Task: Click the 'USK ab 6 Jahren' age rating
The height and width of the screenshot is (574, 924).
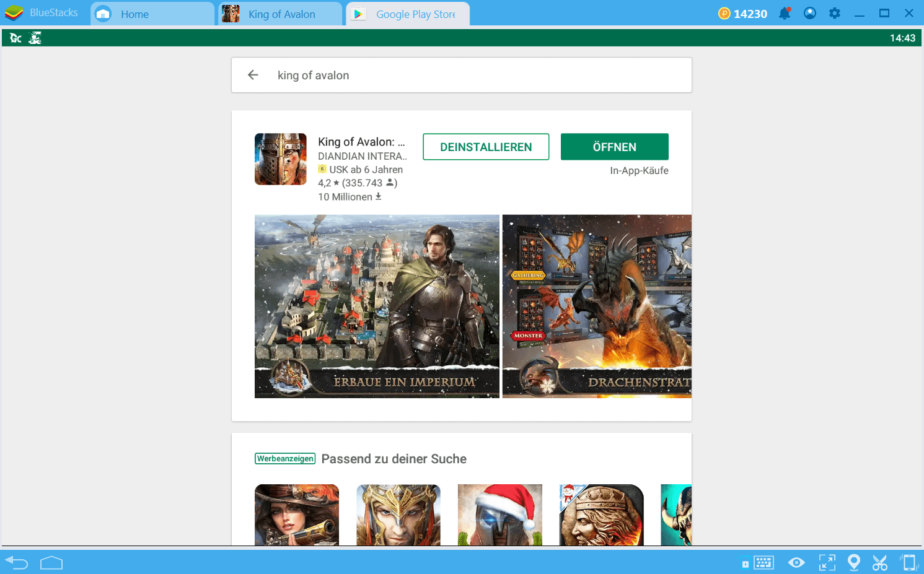Action: pyautogui.click(x=361, y=170)
